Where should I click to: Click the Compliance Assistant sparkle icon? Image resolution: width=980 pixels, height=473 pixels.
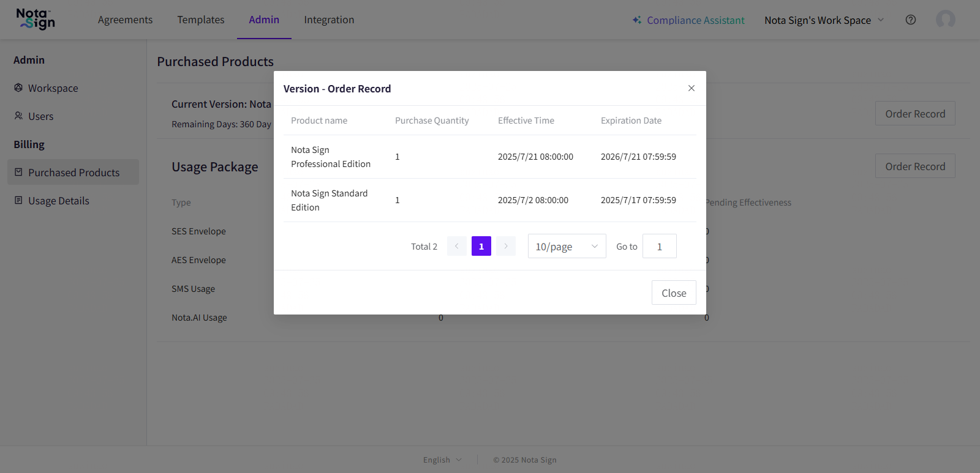coord(637,20)
